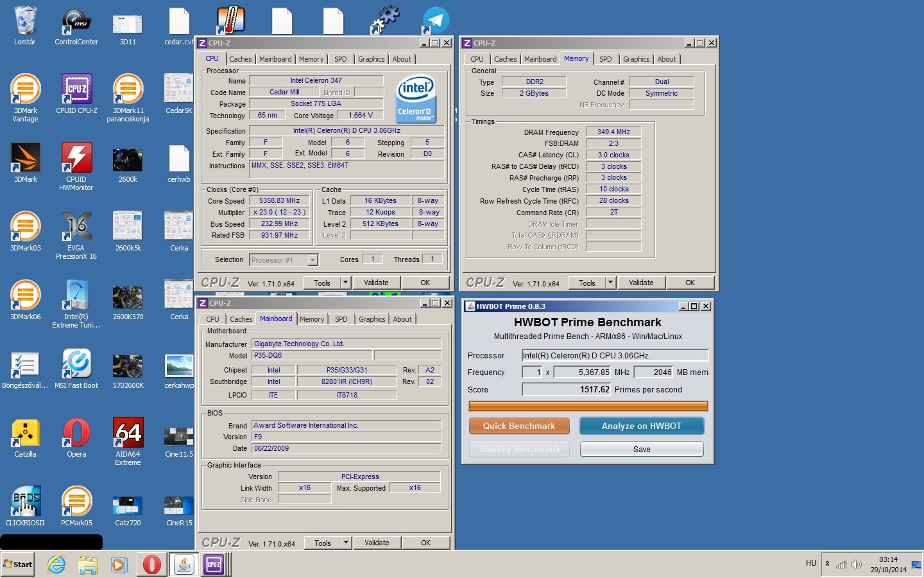Launch Opera from the desktop icon
Viewport: 924px width, 578px height.
pos(76,432)
